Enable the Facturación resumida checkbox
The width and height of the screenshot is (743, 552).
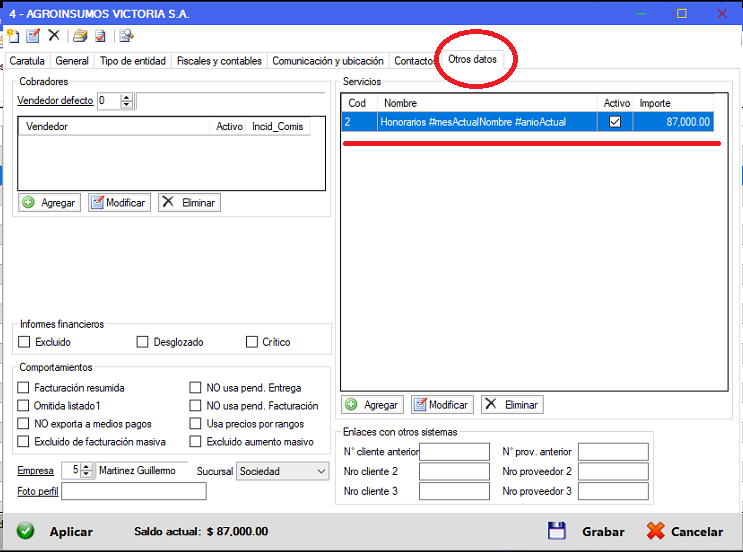tap(24, 388)
